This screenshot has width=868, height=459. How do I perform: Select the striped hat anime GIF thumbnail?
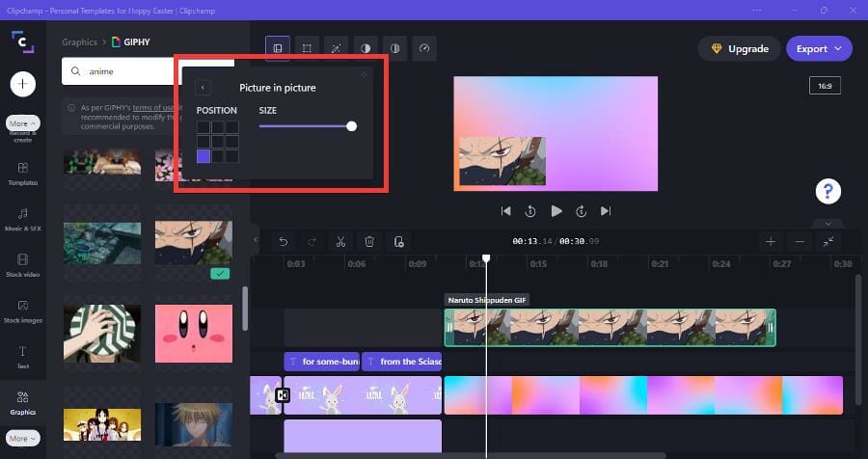click(102, 334)
